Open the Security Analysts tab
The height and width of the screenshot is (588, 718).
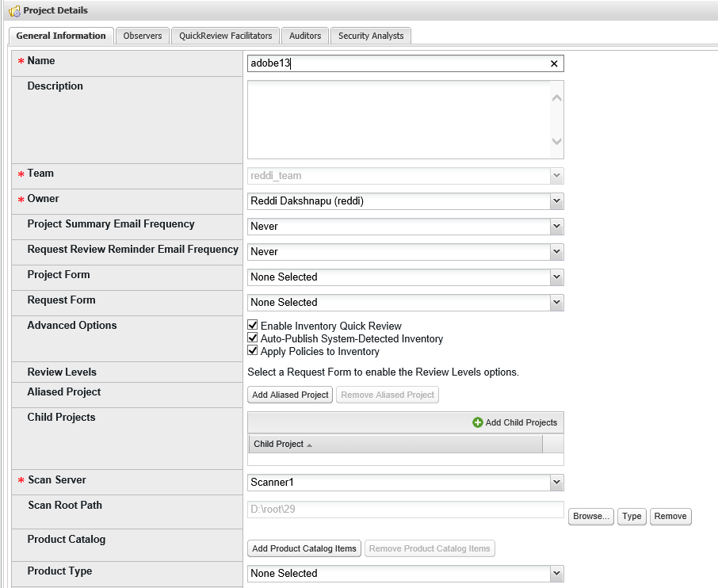(x=371, y=36)
